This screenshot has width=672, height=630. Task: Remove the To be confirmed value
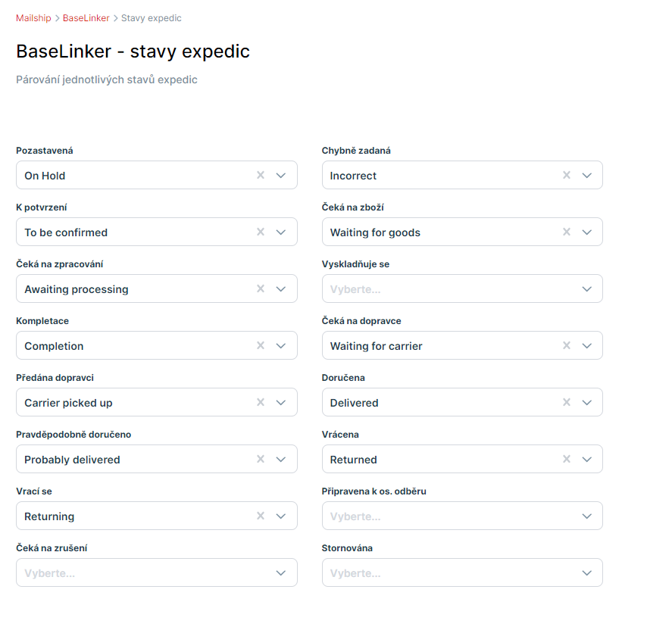(x=261, y=232)
